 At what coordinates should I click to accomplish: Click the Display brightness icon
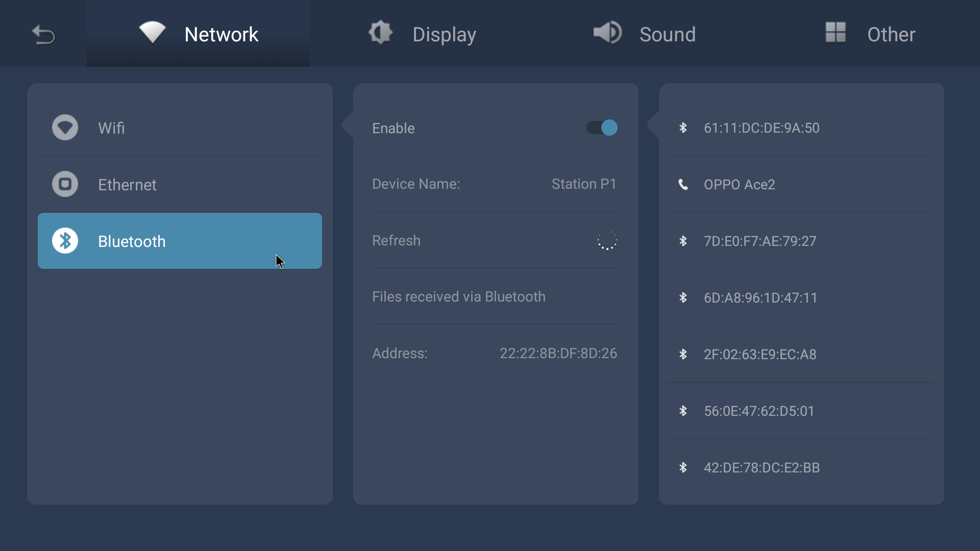[x=380, y=33]
